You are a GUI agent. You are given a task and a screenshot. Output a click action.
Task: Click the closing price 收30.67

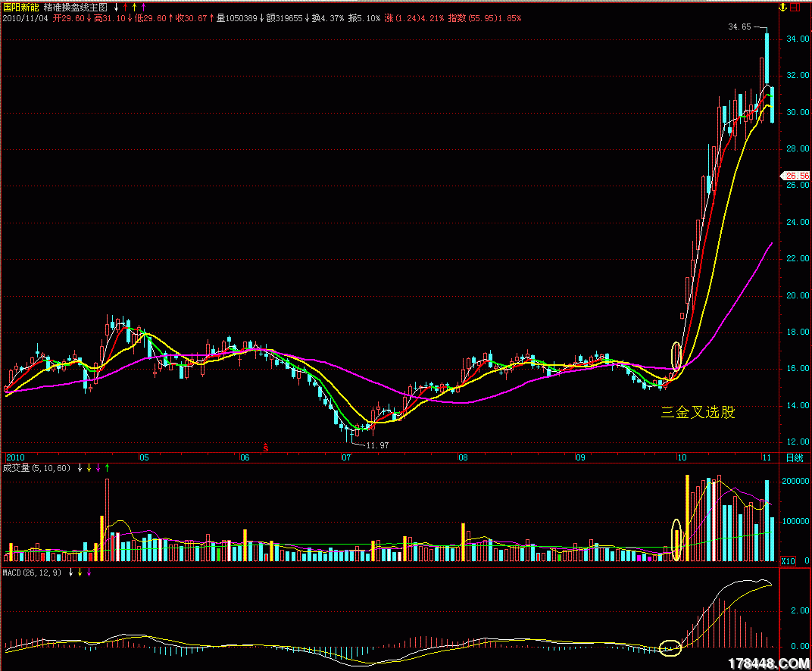point(191,19)
